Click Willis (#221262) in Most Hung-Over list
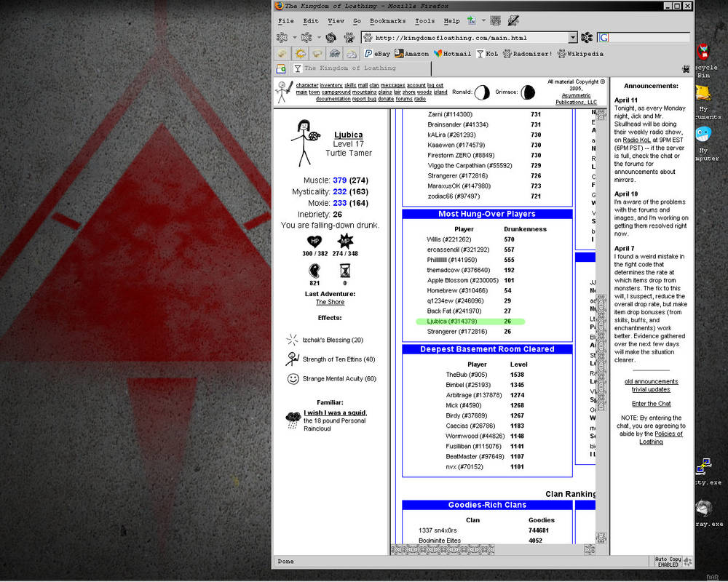Viewport: 728px width, 582px height. pyautogui.click(x=449, y=239)
